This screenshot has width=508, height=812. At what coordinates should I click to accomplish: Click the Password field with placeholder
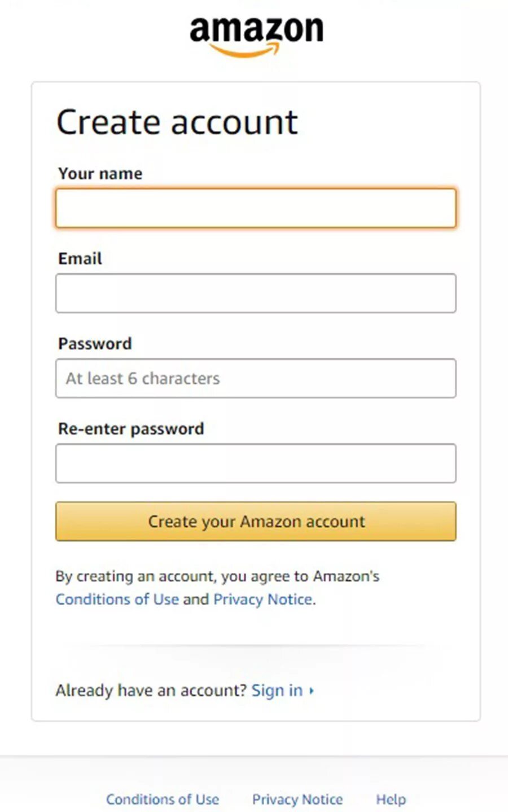tap(256, 378)
